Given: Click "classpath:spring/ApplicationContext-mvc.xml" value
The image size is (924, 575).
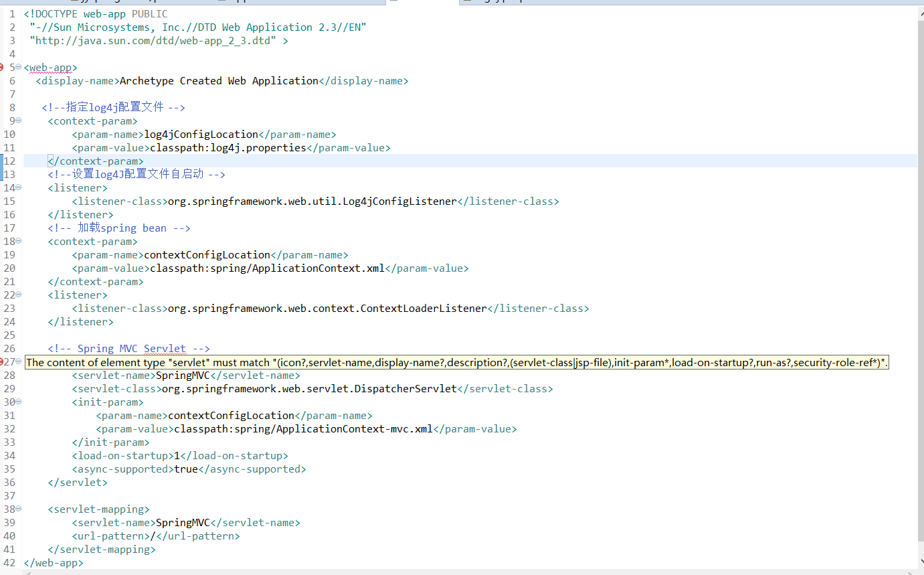Looking at the screenshot, I should (x=304, y=429).
